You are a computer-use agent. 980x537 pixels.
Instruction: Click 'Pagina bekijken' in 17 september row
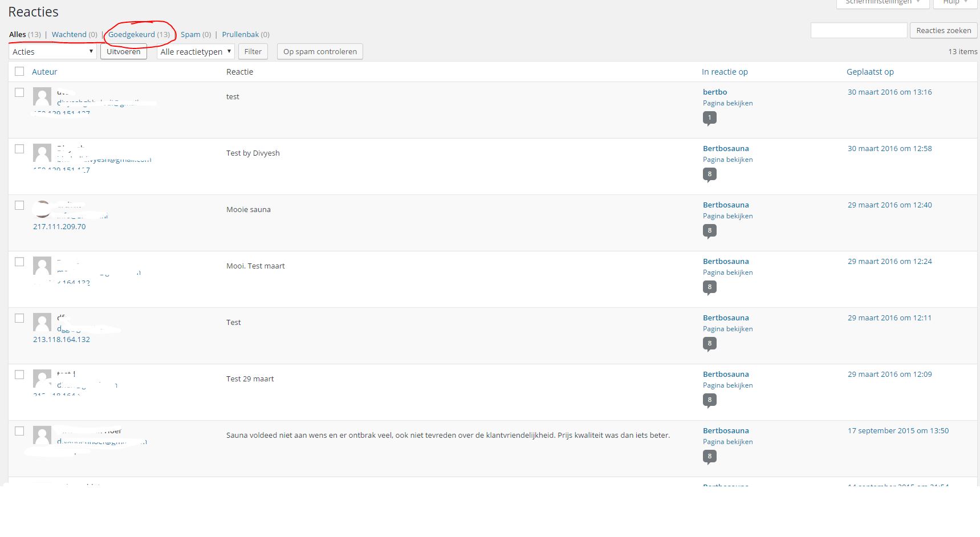pos(727,442)
